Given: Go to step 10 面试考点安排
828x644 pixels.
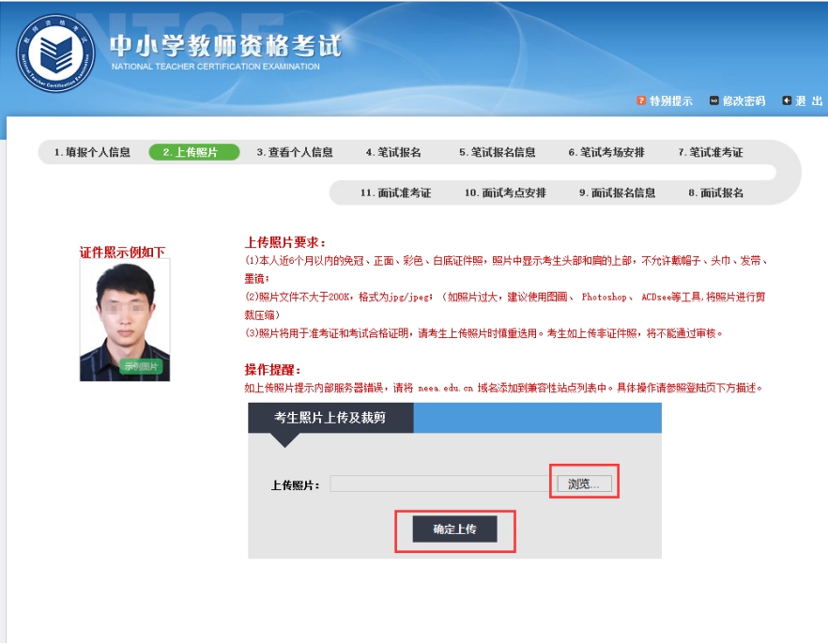Looking at the screenshot, I should (x=505, y=192).
